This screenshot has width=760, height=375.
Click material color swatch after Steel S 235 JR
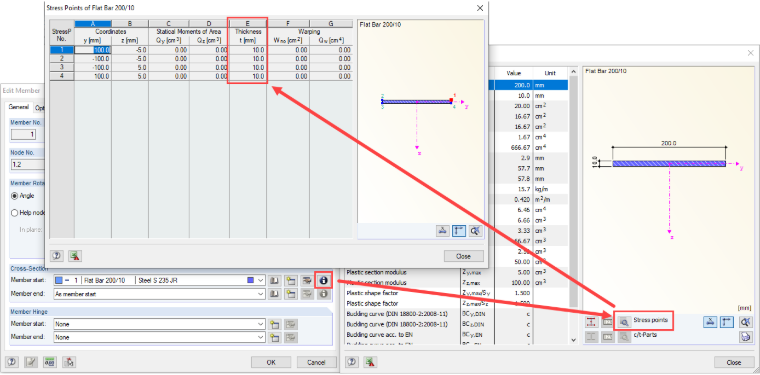pos(251,280)
